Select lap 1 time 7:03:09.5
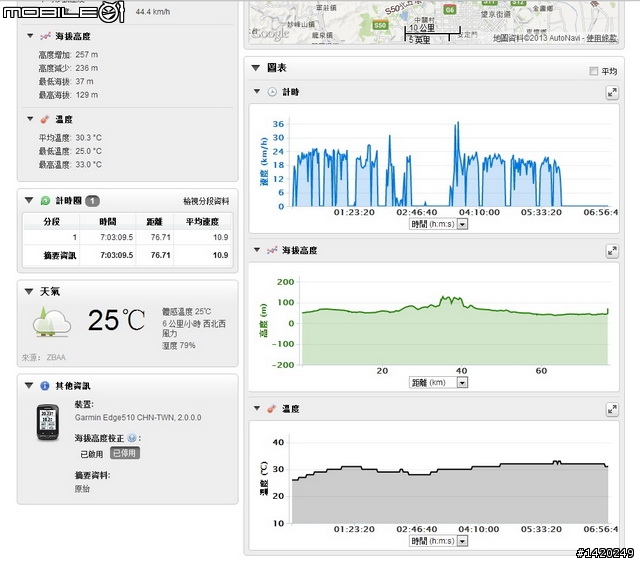The width and height of the screenshot is (640, 561). click(117, 237)
